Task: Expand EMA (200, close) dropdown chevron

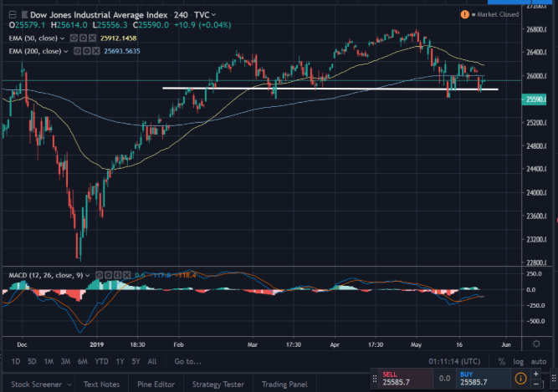Action: pyautogui.click(x=66, y=52)
